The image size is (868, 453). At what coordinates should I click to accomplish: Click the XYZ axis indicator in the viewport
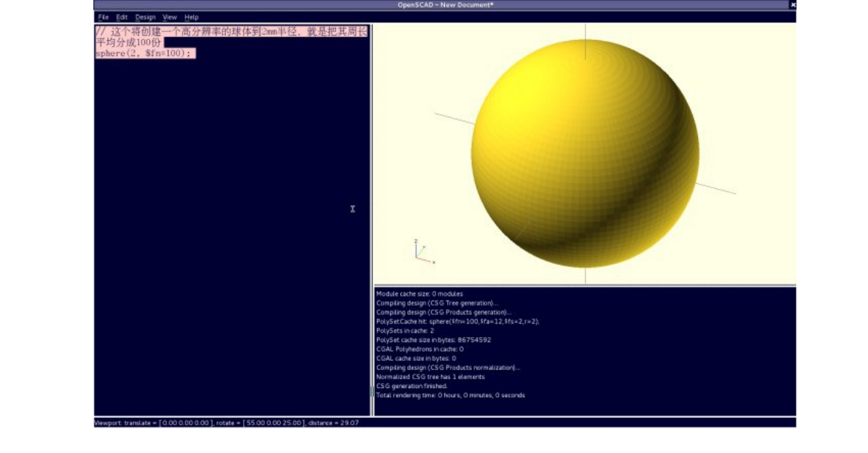click(424, 252)
